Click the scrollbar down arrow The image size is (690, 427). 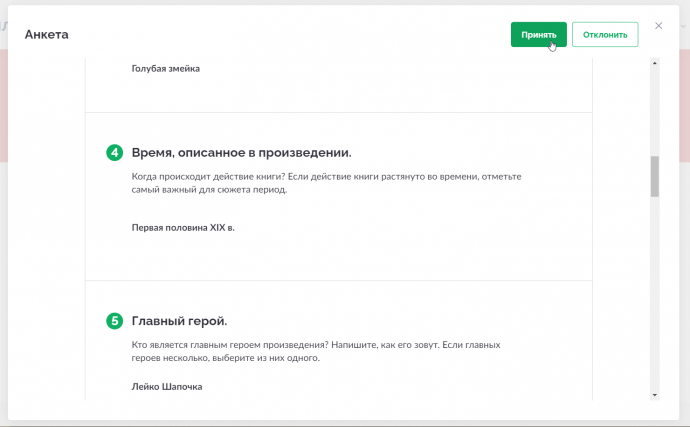click(x=655, y=395)
